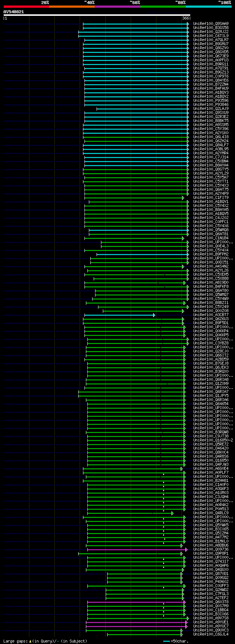Click the UniRef100_A6G0E4 entry
This screenshot has width=235, height=644.
tap(211, 469)
